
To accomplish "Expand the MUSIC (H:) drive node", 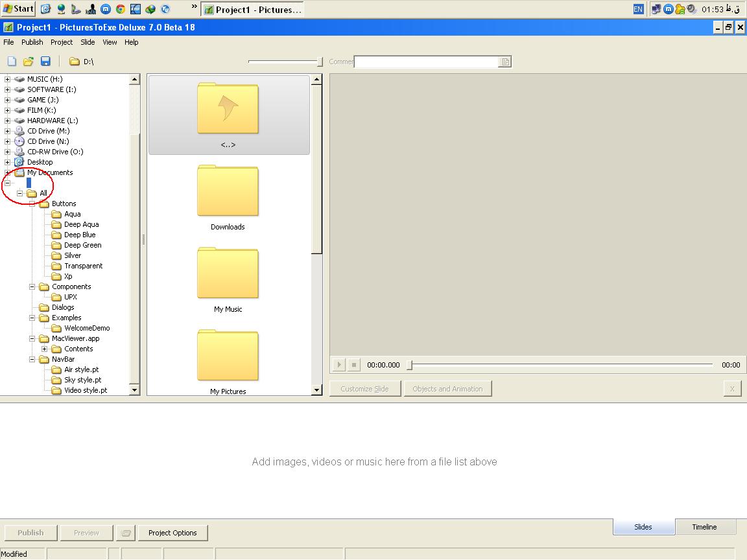I will click(8, 79).
